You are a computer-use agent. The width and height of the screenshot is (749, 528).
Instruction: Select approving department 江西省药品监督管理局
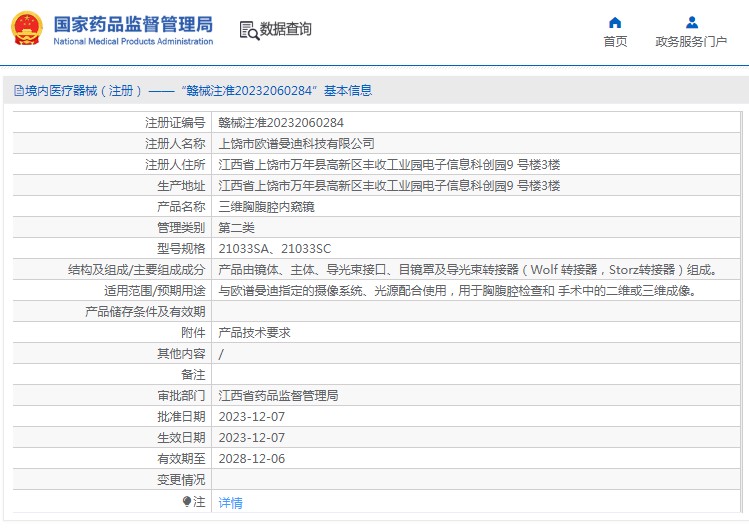[x=278, y=396]
